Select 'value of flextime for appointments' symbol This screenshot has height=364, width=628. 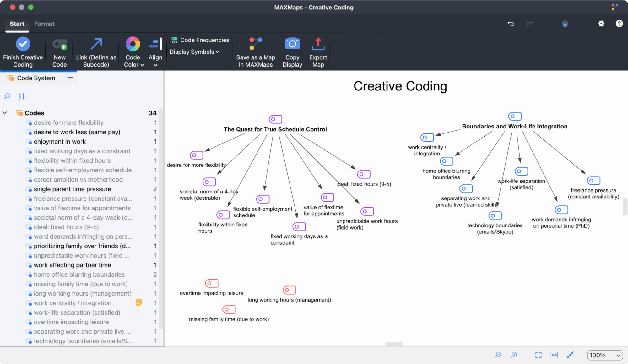pyautogui.click(x=327, y=198)
